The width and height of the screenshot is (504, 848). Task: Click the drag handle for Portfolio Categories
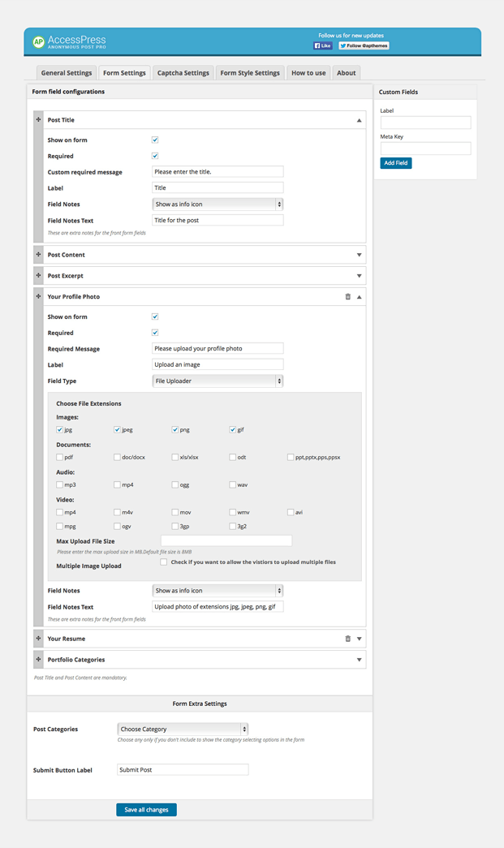click(38, 660)
